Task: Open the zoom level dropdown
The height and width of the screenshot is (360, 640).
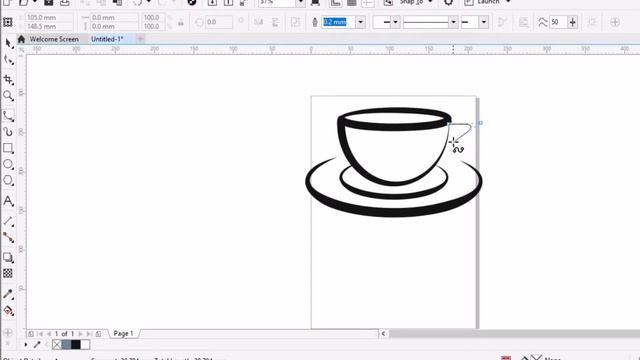Action: click(301, 2)
